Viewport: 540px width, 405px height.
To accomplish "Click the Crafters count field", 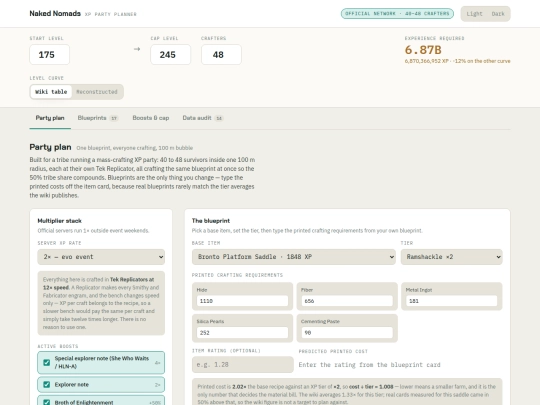I will (221, 54).
